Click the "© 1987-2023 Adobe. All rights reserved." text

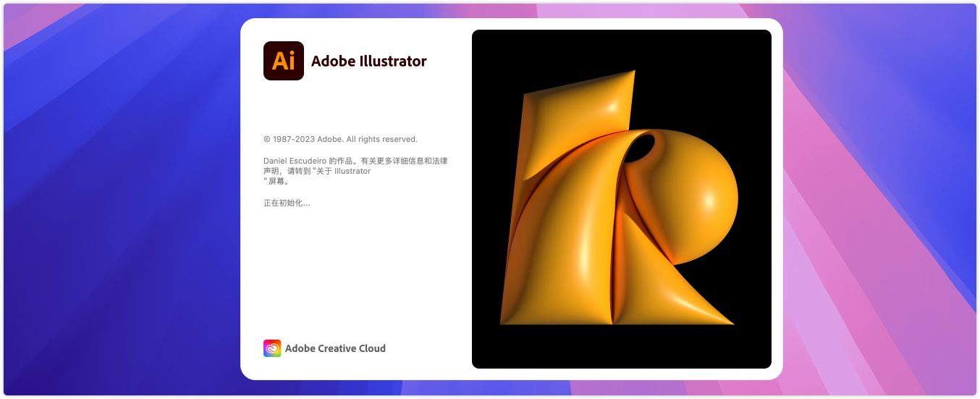pyautogui.click(x=341, y=139)
